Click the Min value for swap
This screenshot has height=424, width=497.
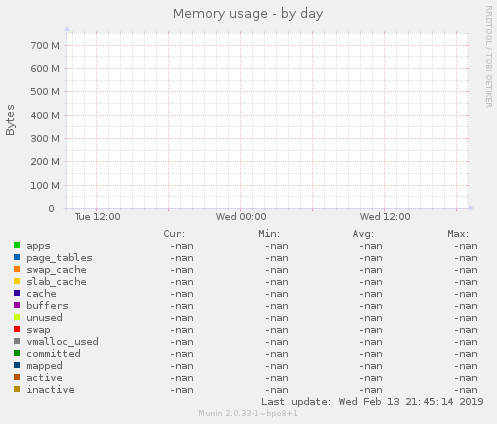(x=277, y=330)
